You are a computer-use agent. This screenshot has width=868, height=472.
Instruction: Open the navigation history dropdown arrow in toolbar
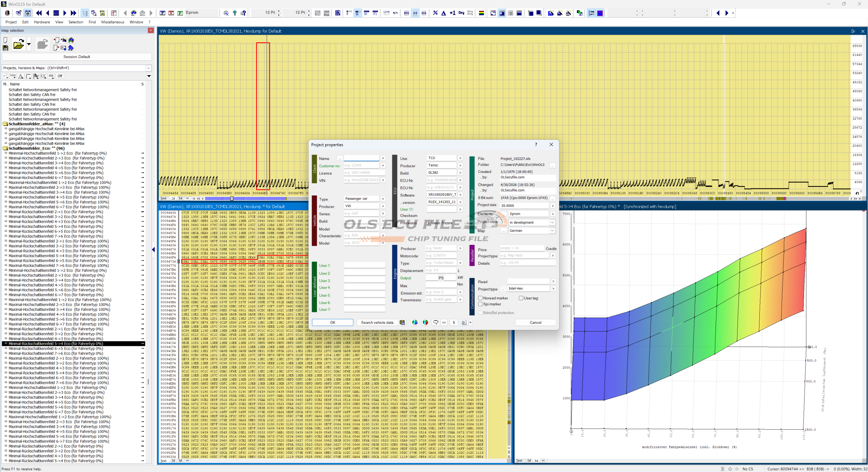(733, 13)
